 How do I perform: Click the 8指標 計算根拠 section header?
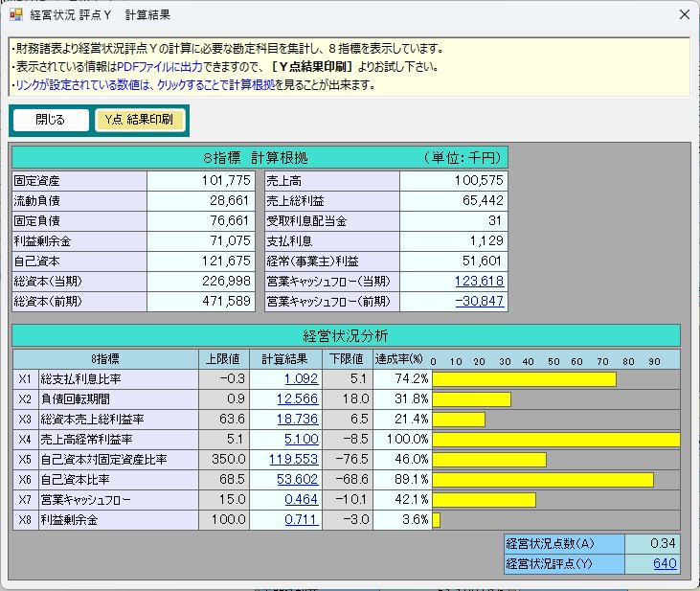260,158
